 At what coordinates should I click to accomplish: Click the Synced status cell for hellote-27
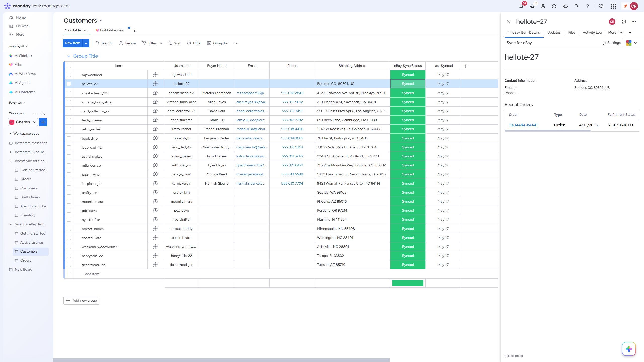(408, 84)
